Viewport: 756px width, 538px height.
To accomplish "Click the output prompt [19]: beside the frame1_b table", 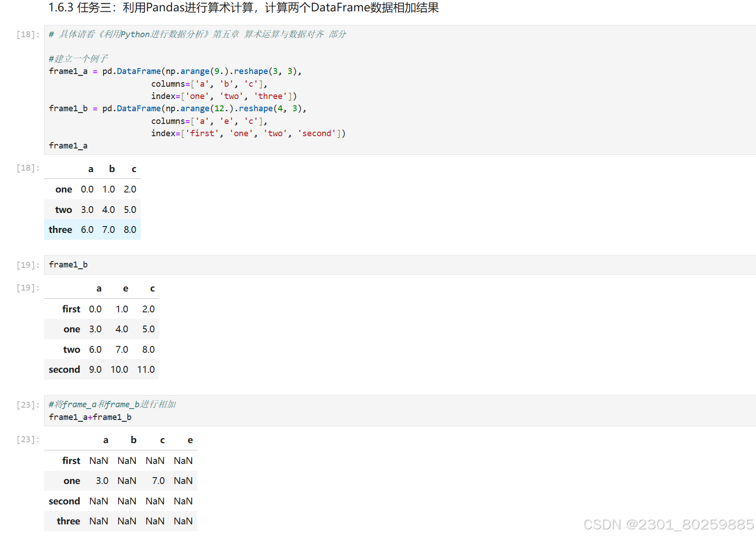I will tap(28, 288).
